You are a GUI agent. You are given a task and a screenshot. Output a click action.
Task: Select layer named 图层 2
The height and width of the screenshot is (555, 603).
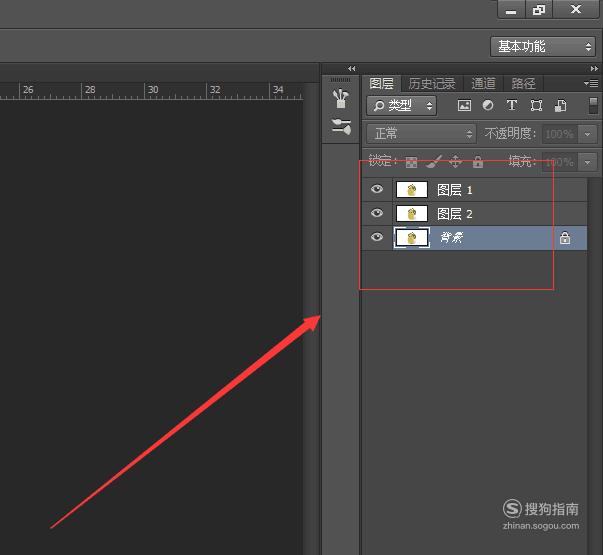coord(454,214)
